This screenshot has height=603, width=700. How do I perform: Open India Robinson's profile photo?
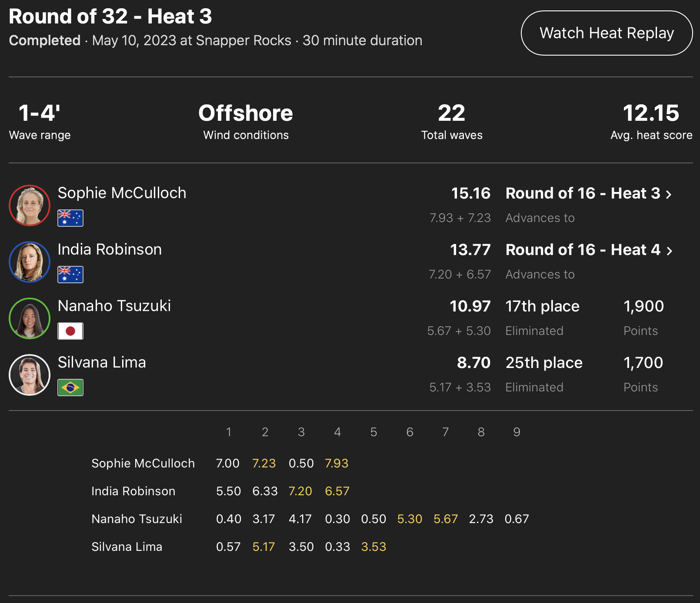tap(30, 262)
